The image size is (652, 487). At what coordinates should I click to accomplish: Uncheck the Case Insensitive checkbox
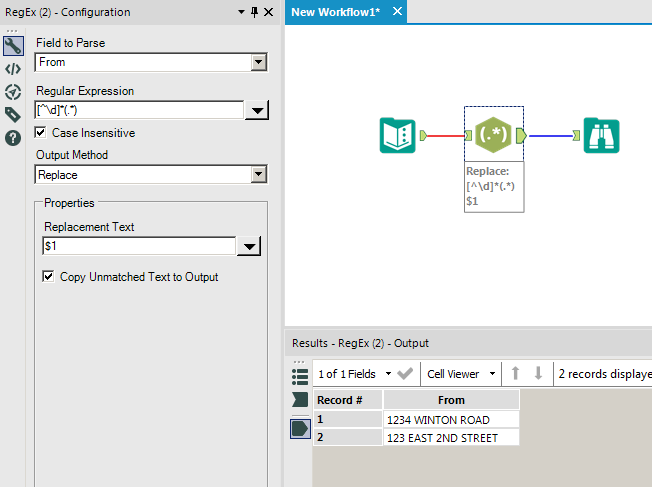41,132
